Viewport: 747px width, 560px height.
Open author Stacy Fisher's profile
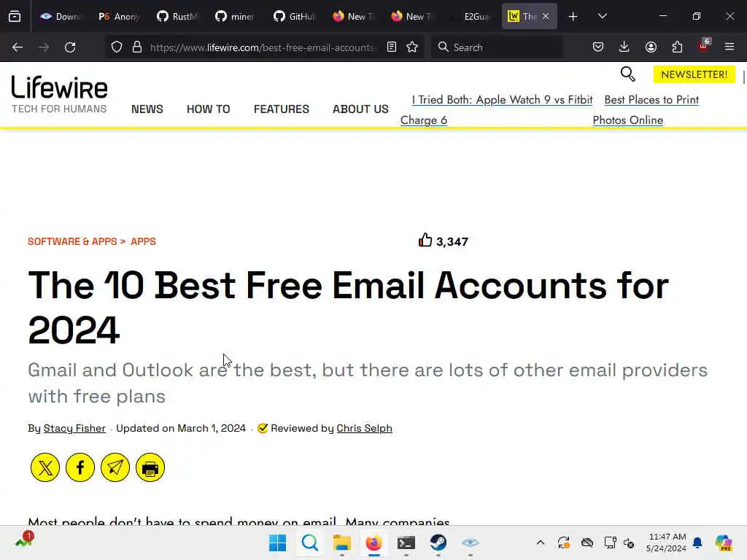click(74, 428)
